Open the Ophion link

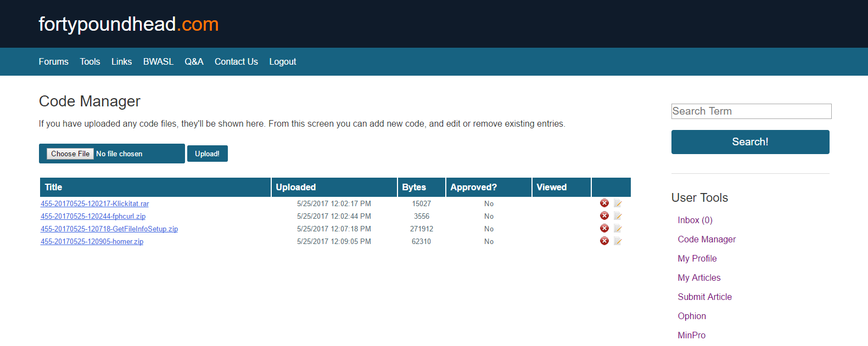click(x=692, y=316)
